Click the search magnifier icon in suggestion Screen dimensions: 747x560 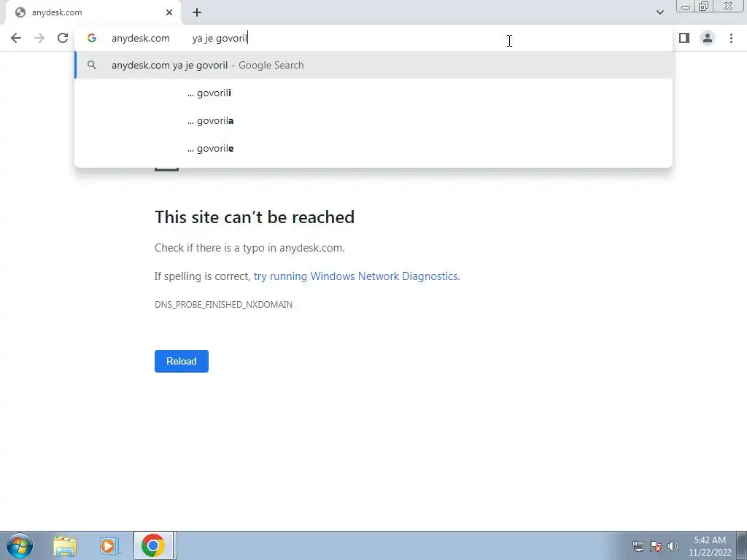(x=92, y=65)
